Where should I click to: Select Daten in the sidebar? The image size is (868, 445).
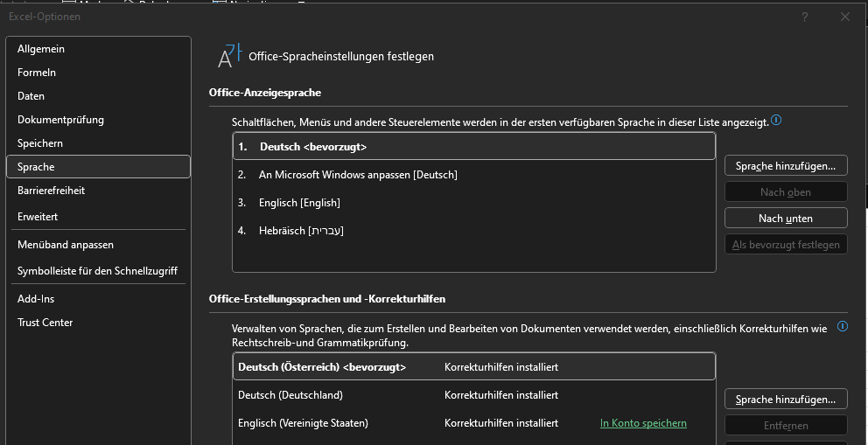pos(98,96)
